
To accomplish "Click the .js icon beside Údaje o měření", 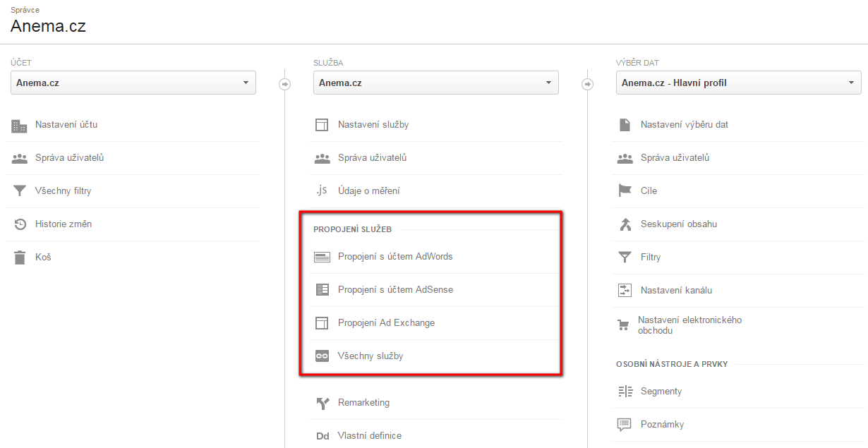I will (322, 191).
